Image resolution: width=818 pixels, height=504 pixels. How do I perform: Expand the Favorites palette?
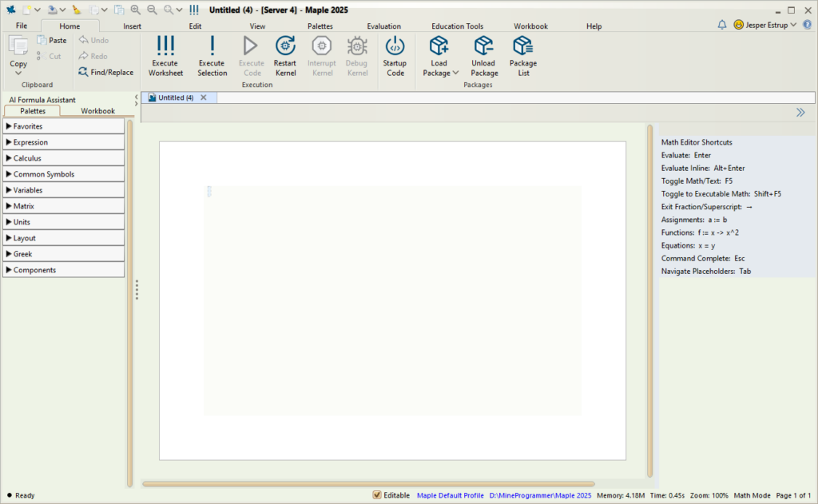pos(64,126)
